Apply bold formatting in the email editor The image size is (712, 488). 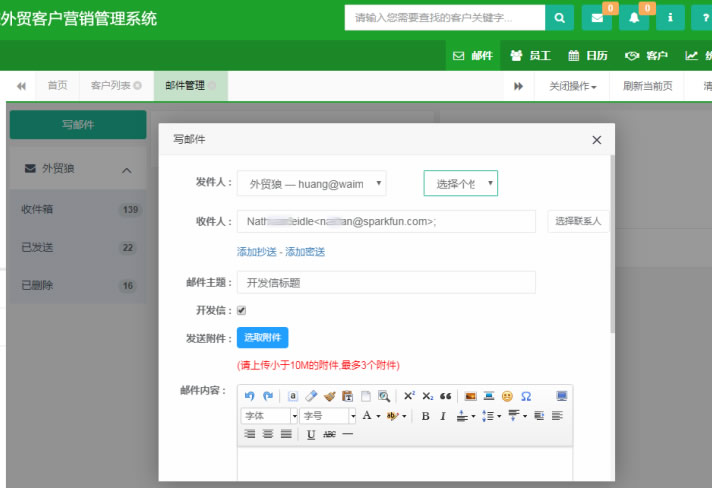tap(425, 416)
